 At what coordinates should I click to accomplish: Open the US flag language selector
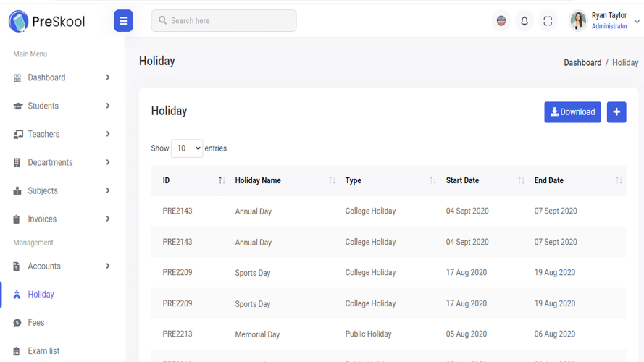pos(501,20)
